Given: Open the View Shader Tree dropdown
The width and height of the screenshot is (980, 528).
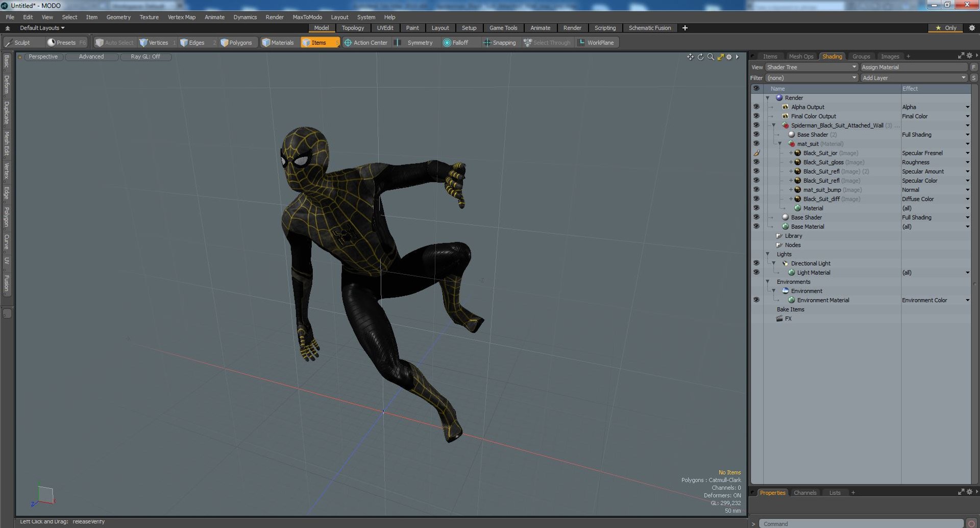Looking at the screenshot, I should pyautogui.click(x=811, y=67).
